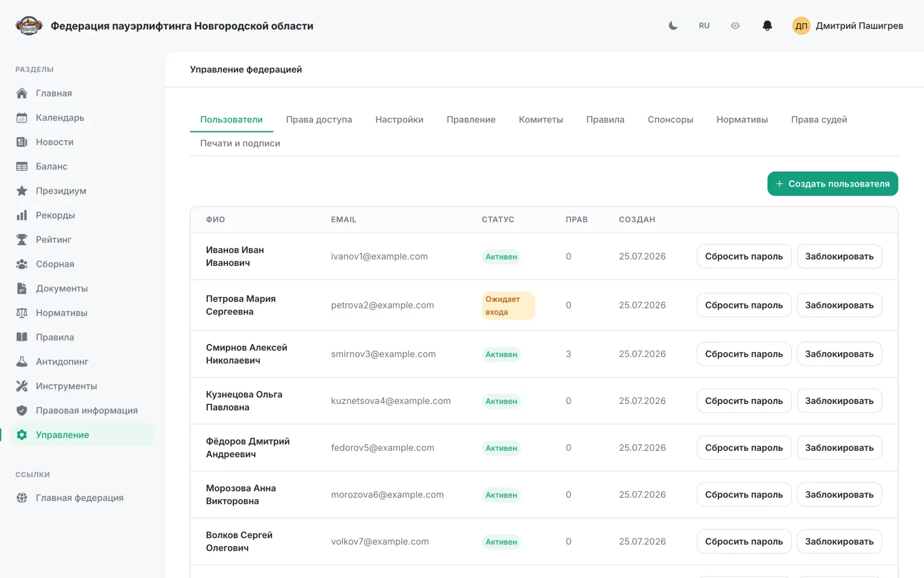Click the Дмитрий Пашигрев user name
924x578 pixels.
point(859,25)
